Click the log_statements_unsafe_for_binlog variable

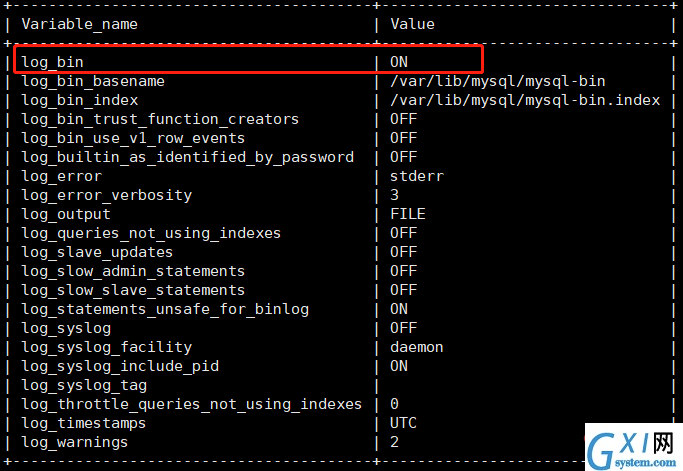point(165,310)
